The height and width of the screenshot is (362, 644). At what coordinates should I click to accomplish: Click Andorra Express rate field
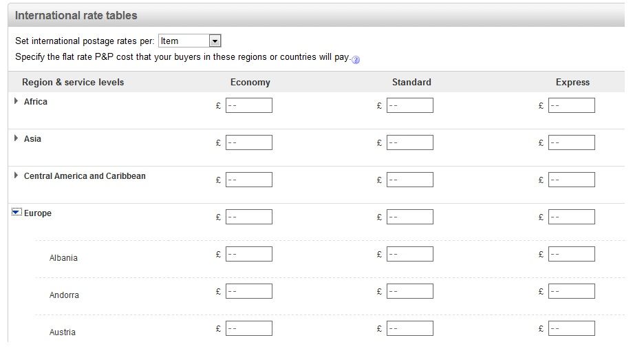click(571, 291)
